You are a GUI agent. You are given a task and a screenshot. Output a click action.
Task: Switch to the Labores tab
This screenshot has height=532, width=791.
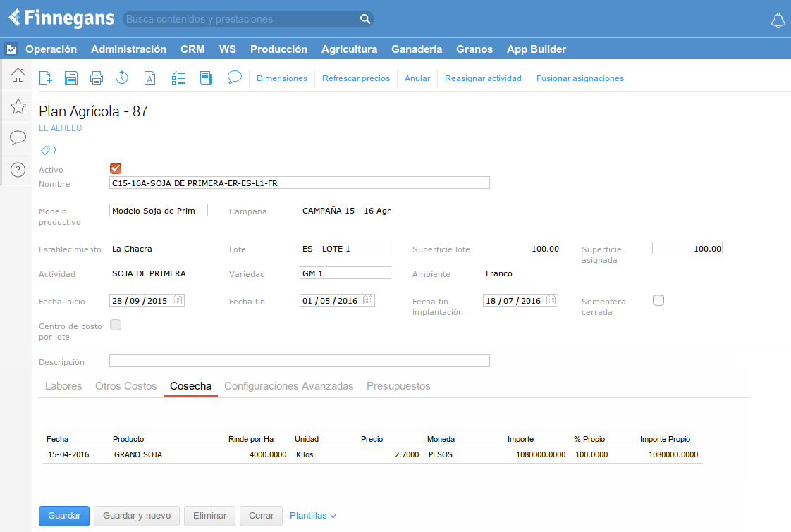pyautogui.click(x=63, y=386)
